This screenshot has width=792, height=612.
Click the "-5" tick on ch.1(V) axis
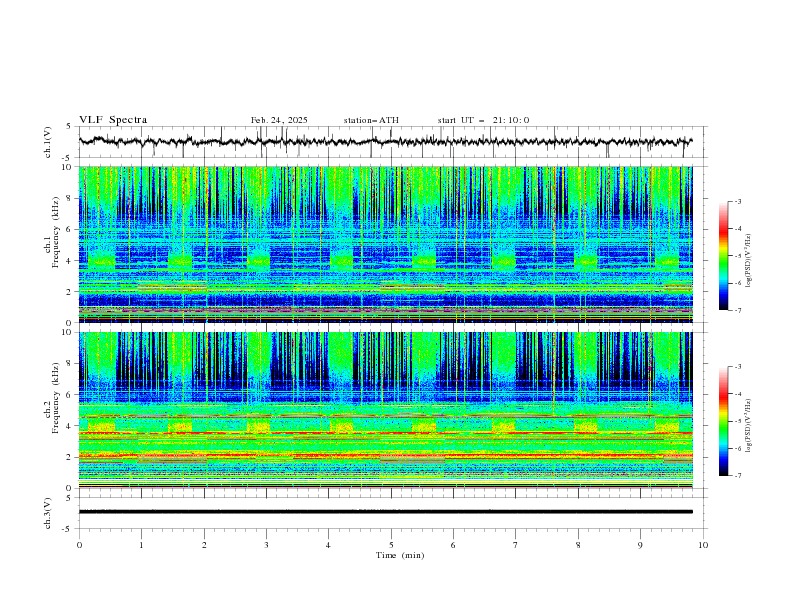[x=68, y=158]
